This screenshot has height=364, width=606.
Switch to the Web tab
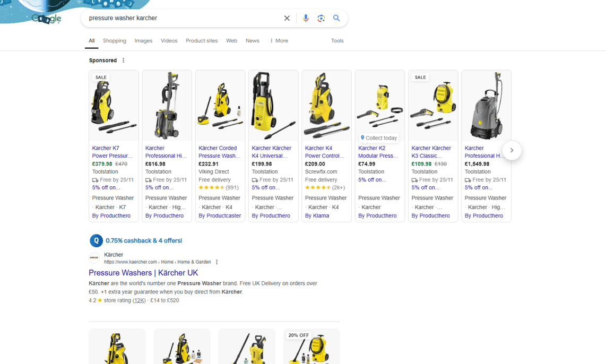click(231, 40)
